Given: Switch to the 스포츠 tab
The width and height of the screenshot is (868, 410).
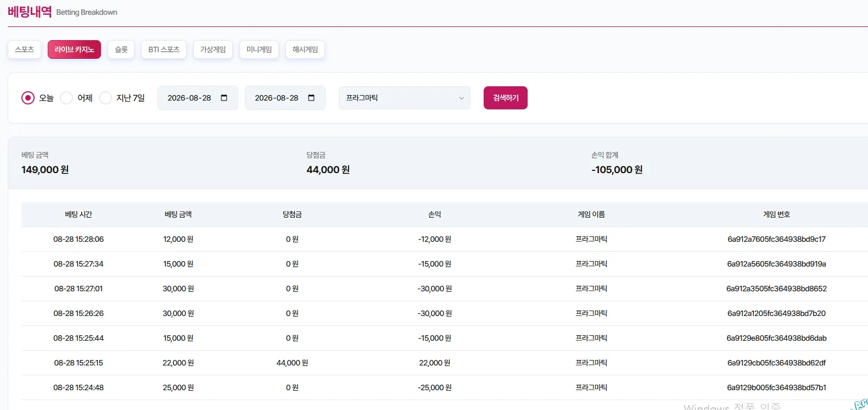Looking at the screenshot, I should pyautogui.click(x=24, y=49).
